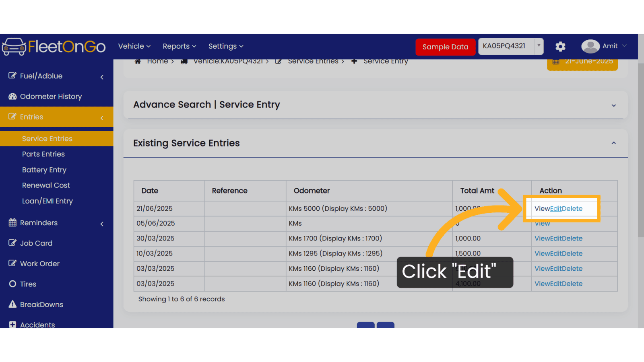Click the Fuel/Adblue edit icon
The height and width of the screenshot is (362, 644).
12,76
